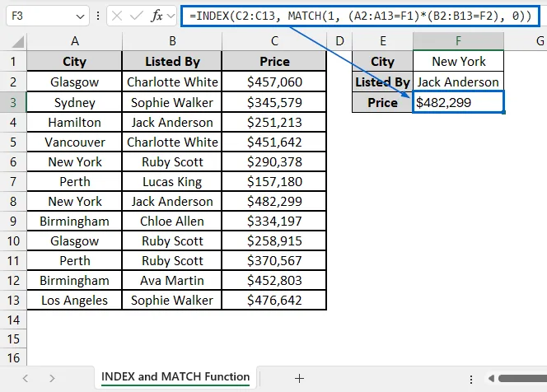Click the New York lookup cell F1
Viewport: 547px width, 392px height.
[x=458, y=62]
